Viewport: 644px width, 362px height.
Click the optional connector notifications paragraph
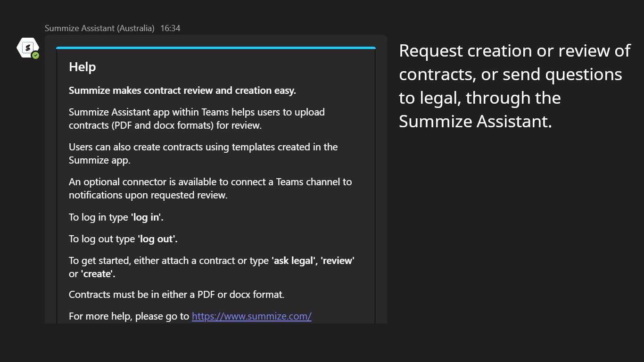point(210,189)
